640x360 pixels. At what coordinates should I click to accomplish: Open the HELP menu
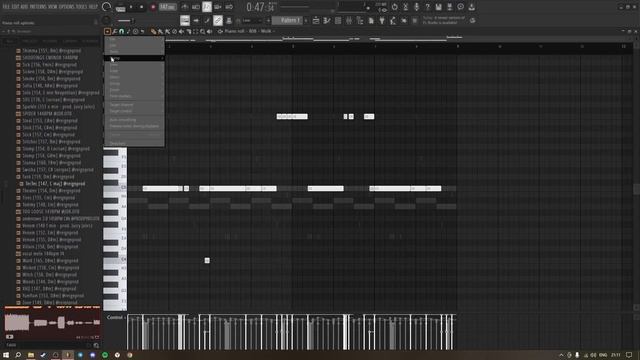(93, 7)
